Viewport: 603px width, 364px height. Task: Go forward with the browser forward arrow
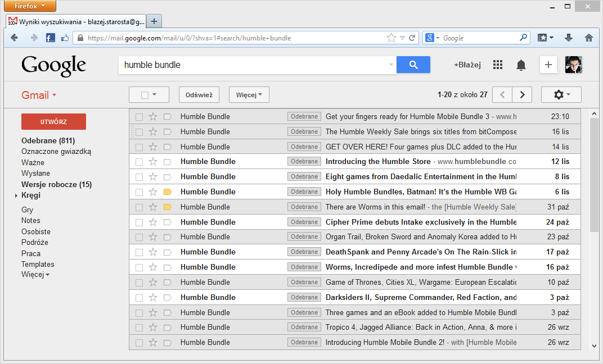click(x=34, y=38)
